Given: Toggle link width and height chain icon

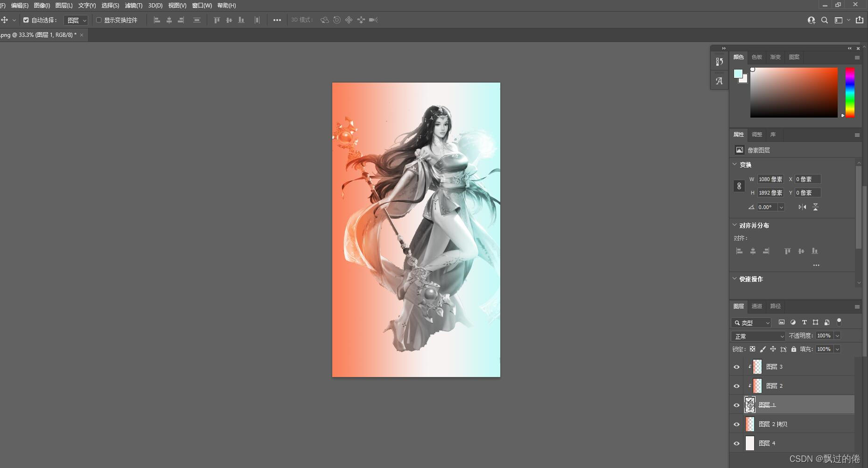Looking at the screenshot, I should point(739,186).
